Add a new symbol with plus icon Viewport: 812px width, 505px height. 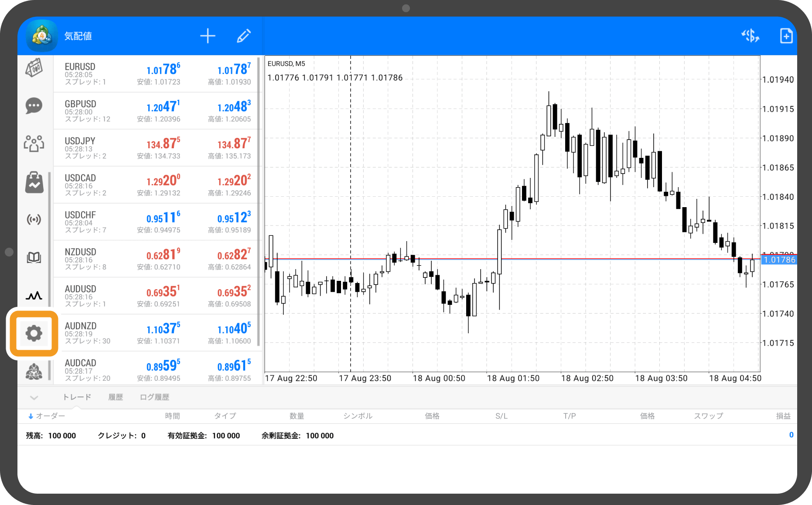(208, 36)
